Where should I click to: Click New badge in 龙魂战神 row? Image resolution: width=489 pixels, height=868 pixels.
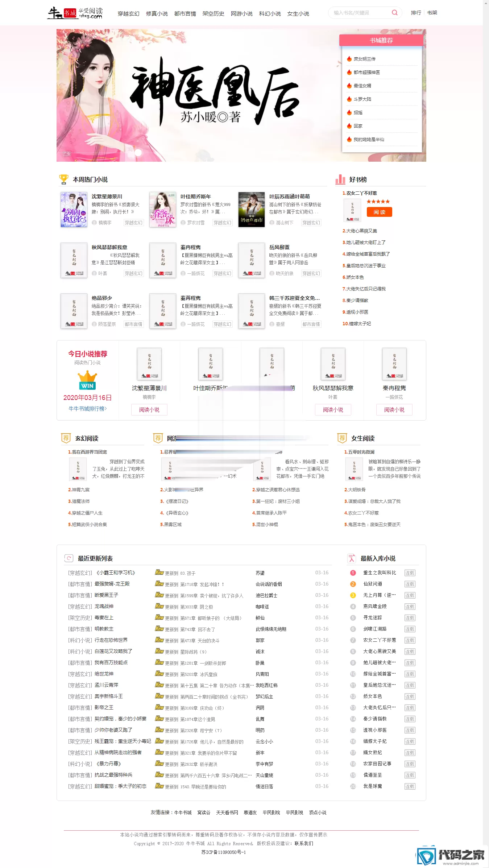pos(159,606)
